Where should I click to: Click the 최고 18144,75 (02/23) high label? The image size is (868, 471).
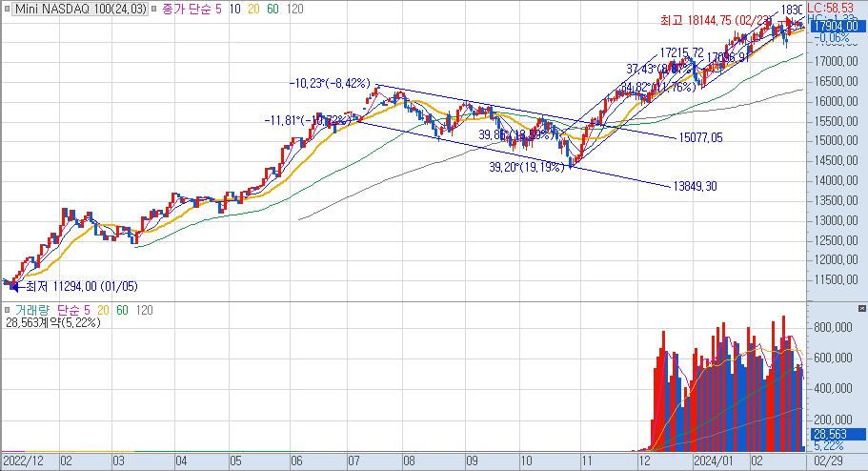(716, 21)
